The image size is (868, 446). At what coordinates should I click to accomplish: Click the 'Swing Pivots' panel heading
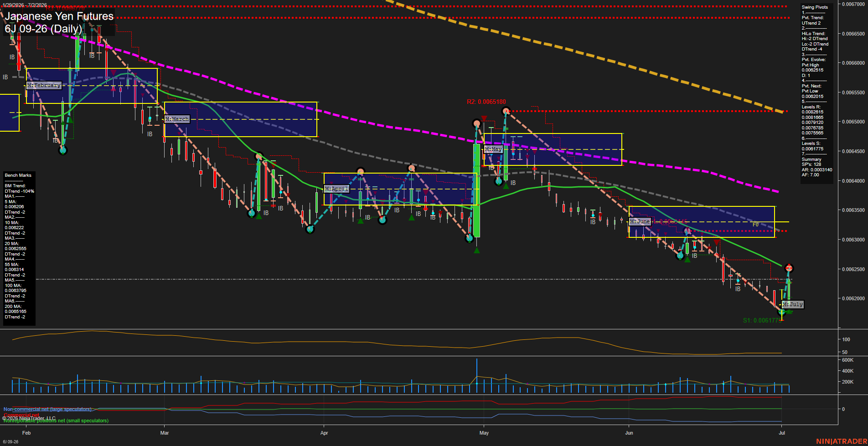point(815,7)
